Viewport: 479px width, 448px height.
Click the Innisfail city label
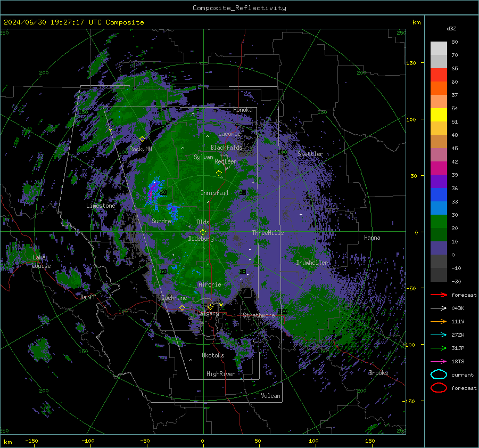click(214, 193)
